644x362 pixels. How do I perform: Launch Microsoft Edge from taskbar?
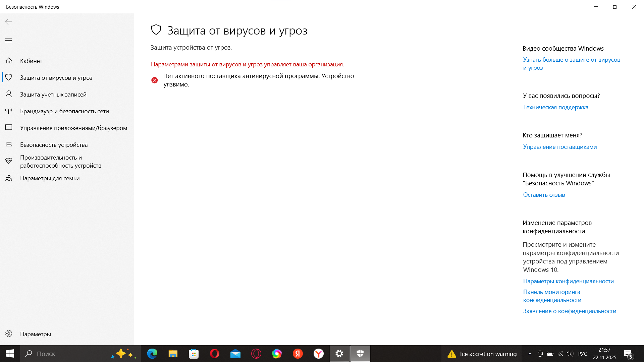click(152, 354)
